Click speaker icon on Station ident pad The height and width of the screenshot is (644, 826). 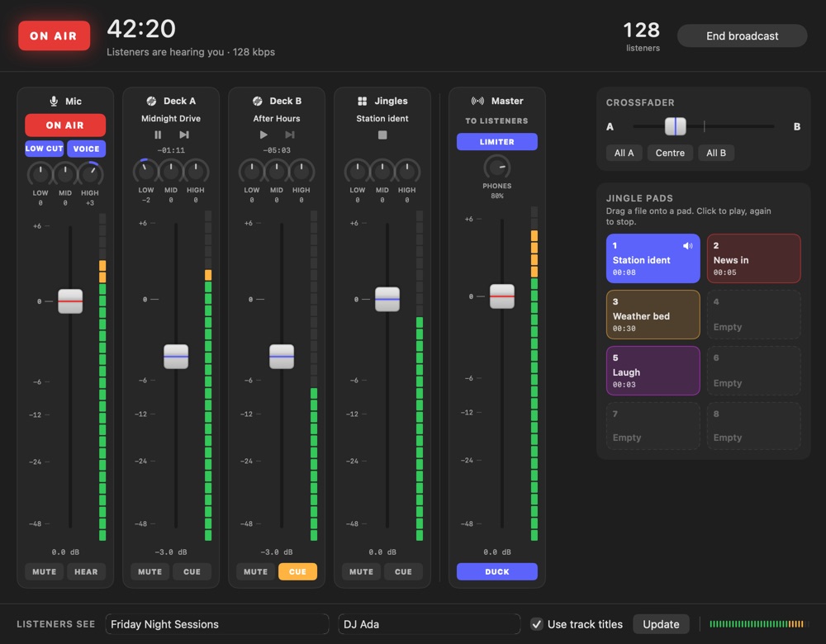coord(687,246)
